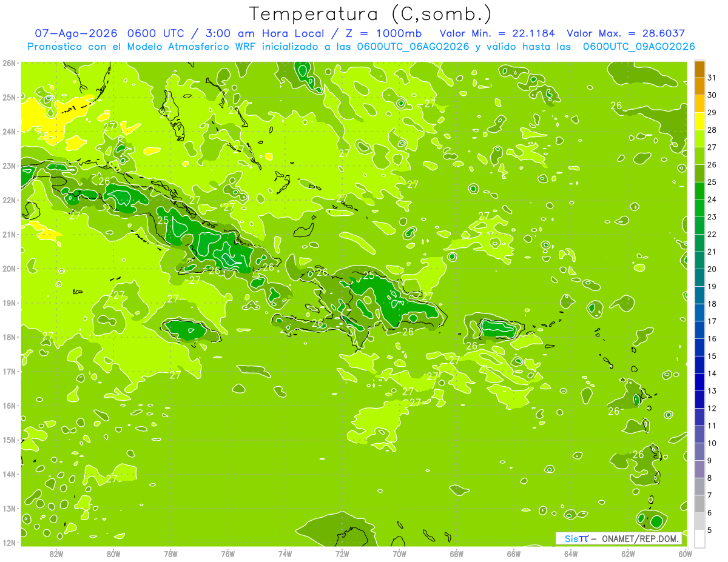The image size is (728, 562).
Task: Click legend value 6 on the color scale
Action: 710,513
